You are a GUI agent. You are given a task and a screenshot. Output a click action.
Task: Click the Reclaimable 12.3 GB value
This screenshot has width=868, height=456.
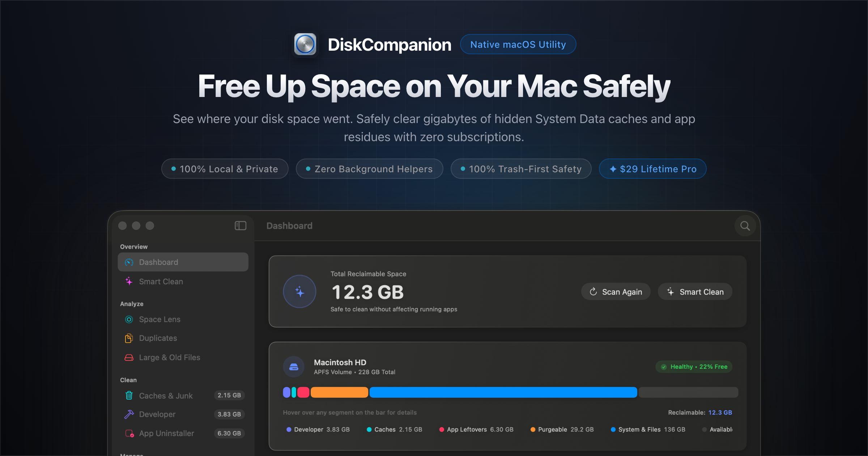[x=720, y=413]
